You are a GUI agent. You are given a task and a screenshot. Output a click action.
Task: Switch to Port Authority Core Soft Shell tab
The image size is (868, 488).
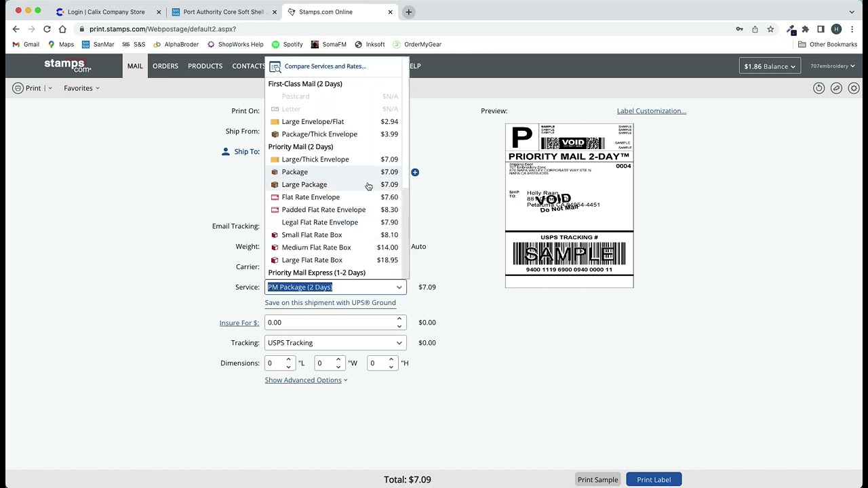224,12
